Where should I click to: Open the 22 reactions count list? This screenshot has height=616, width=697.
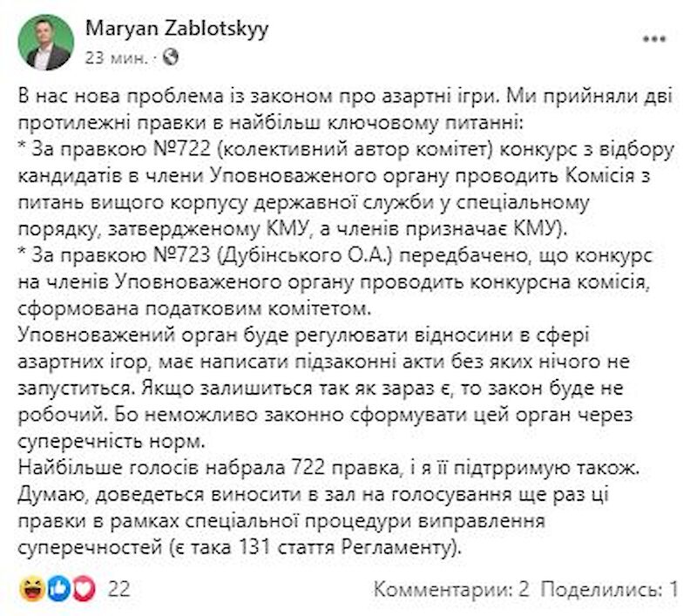[x=118, y=589]
